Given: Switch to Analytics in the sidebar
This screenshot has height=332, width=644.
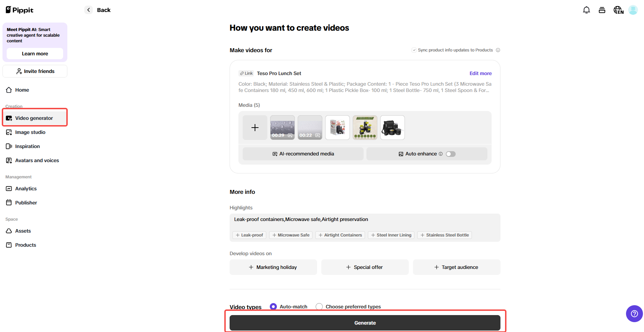Looking at the screenshot, I should (x=26, y=189).
